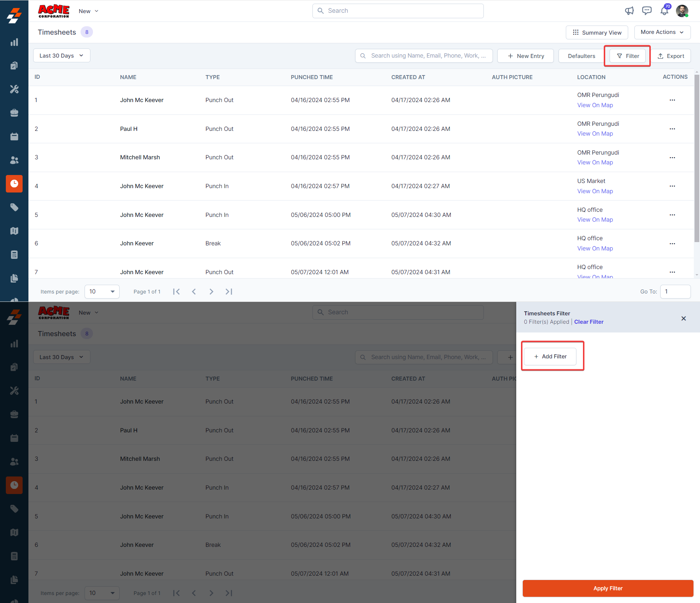The width and height of the screenshot is (700, 603).
Task: Open the More Actions dropdown
Action: pos(662,32)
